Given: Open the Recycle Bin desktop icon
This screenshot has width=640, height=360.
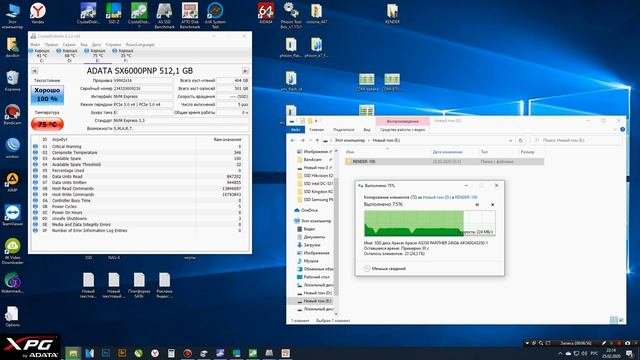Looking at the screenshot, I should coord(12,81).
